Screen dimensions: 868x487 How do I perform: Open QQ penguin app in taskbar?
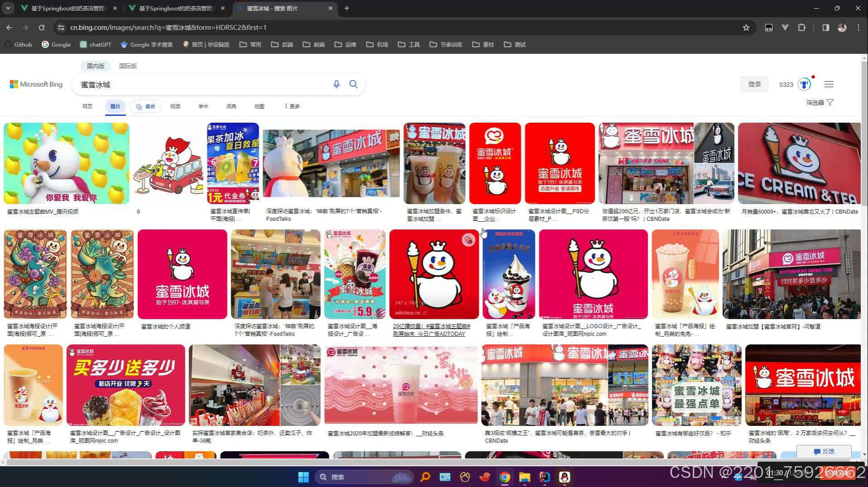click(564, 477)
